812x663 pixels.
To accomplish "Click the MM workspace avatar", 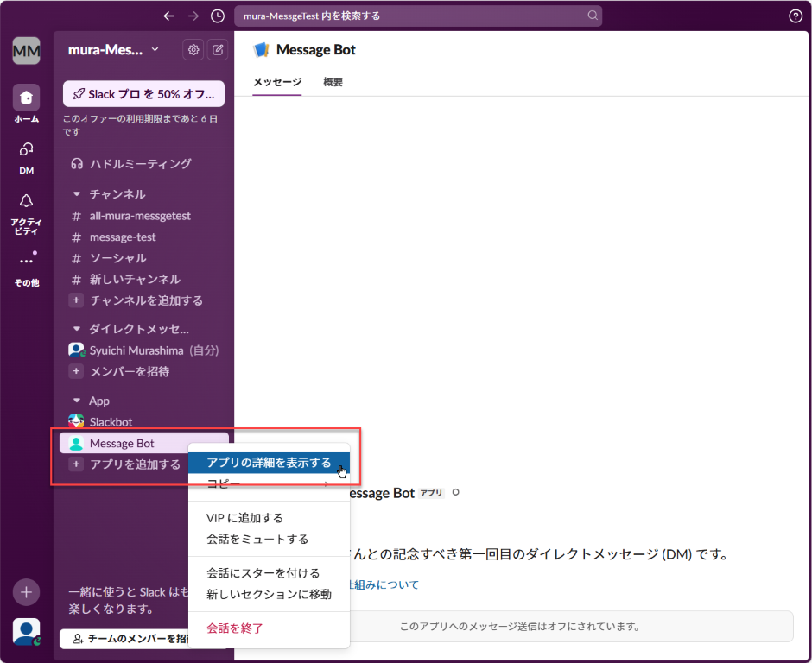I will [27, 51].
